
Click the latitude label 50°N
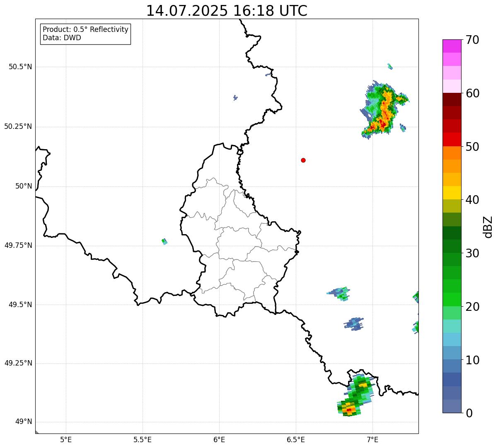point(24,186)
